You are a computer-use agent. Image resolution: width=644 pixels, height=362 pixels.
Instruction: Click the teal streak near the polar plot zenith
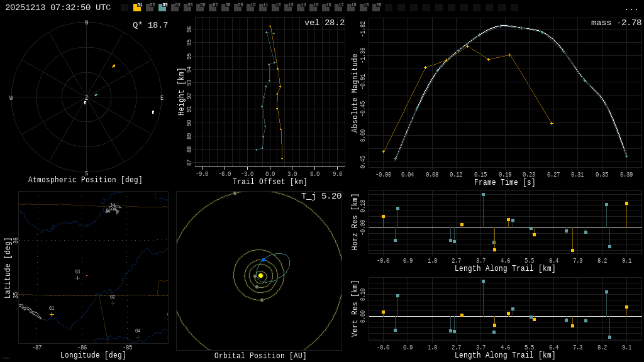[96, 95]
